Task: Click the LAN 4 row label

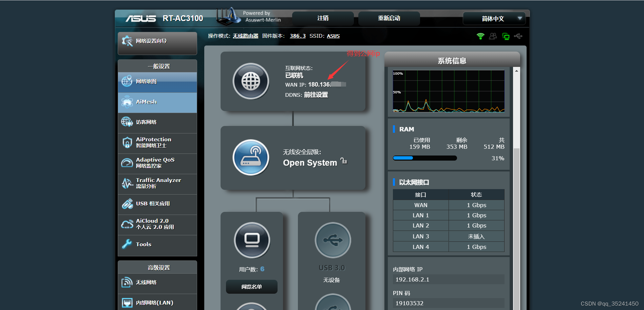Action: point(421,247)
